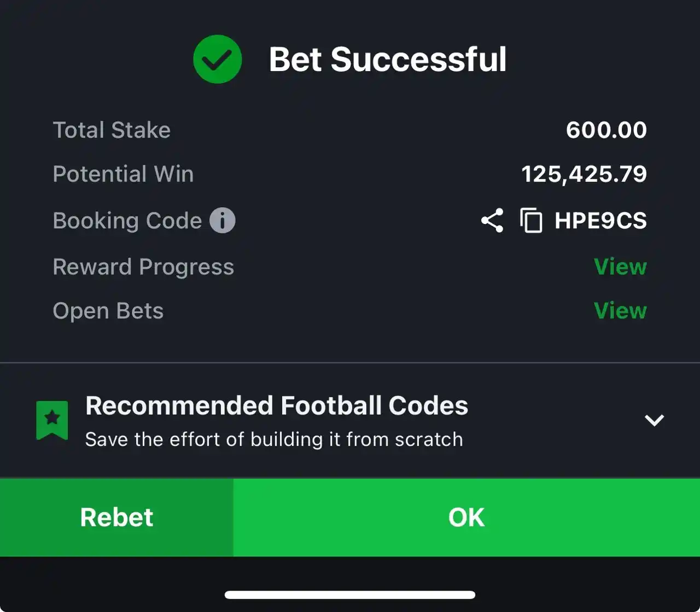Tap the Open Bets label
Image resolution: width=700 pixels, height=612 pixels.
[108, 311]
